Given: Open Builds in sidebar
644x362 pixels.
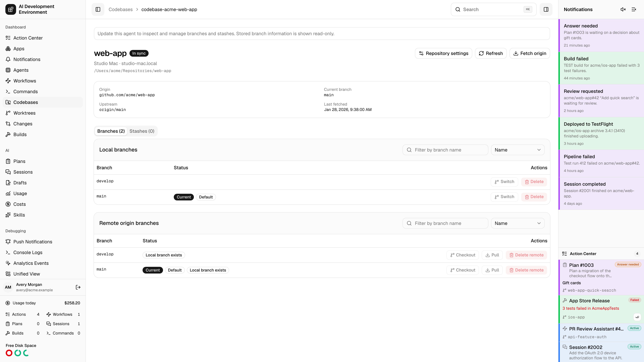Looking at the screenshot, I should (x=43, y=135).
